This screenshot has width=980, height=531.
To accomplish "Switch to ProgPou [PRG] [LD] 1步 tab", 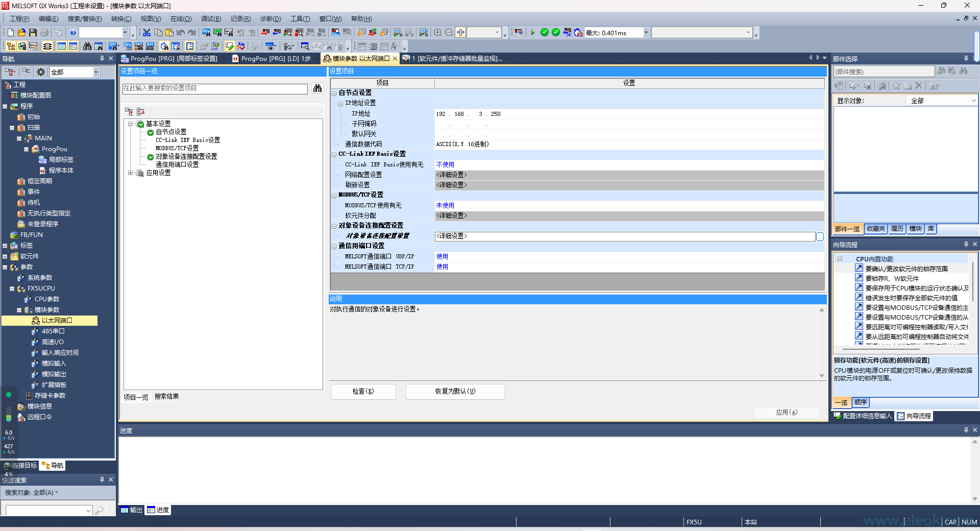I will pos(275,59).
